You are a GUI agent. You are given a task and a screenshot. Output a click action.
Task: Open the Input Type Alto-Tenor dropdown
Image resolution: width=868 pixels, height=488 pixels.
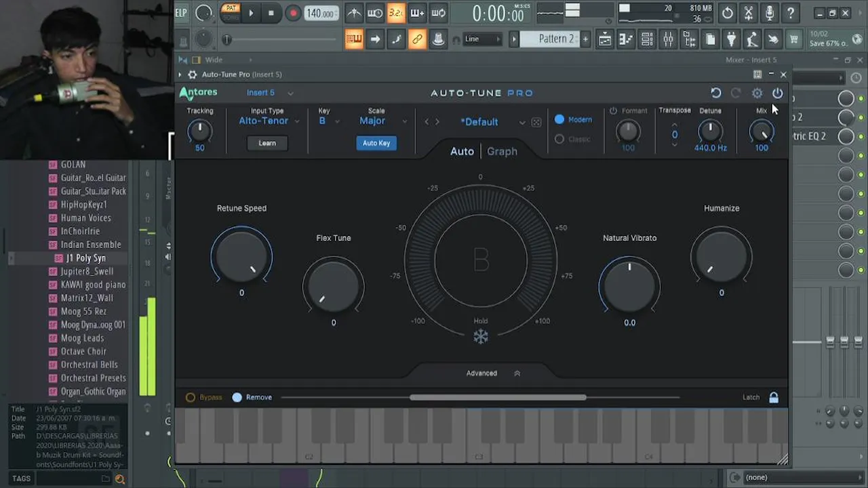pos(269,121)
